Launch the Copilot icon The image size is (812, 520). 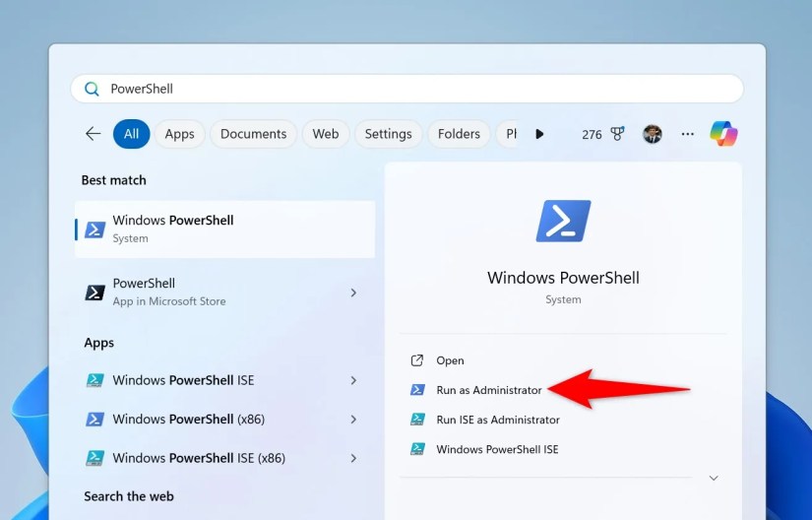click(x=723, y=134)
